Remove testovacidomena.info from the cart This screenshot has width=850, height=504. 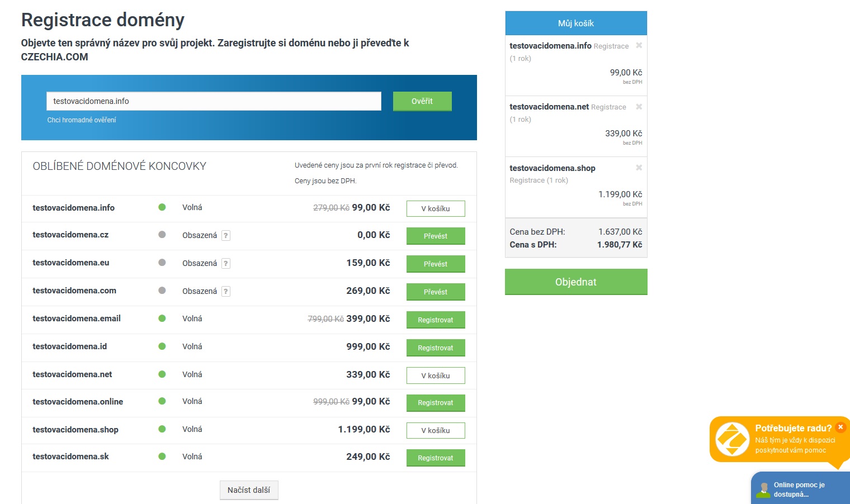(x=639, y=45)
